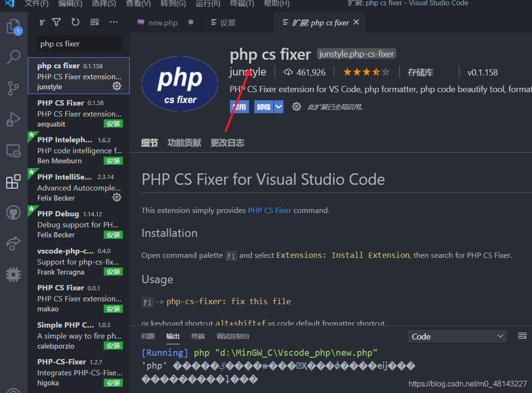Screen dimensions: 532x393
Task: Click the junstyle.php-cs-fixer identifier badge
Action: [356, 54]
